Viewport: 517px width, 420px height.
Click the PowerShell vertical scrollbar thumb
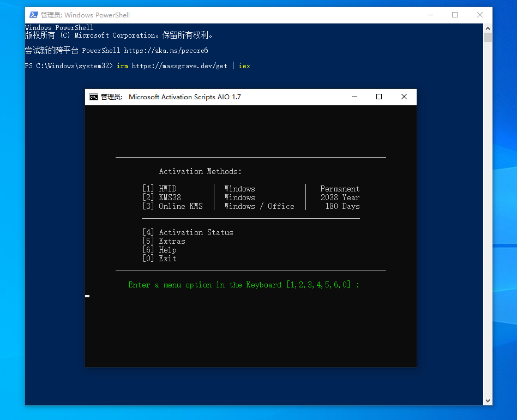tap(488, 38)
